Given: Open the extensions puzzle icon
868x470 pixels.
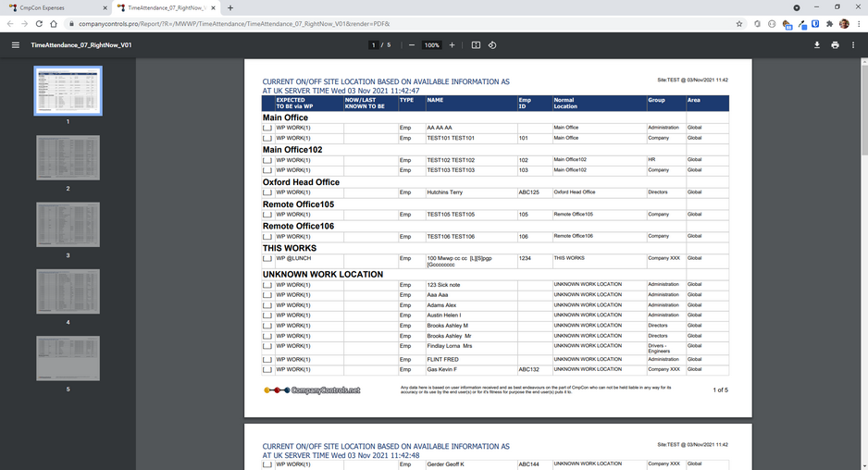Looking at the screenshot, I should pos(829,24).
